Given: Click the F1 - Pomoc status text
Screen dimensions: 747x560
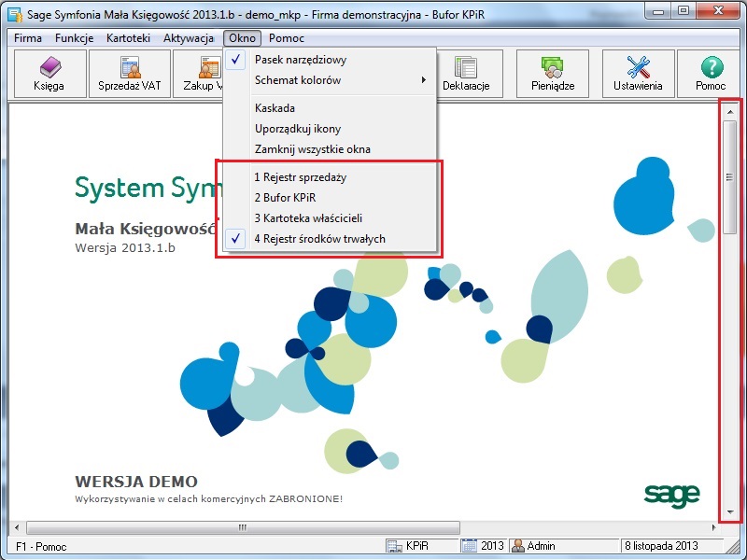Looking at the screenshot, I should coord(41,546).
